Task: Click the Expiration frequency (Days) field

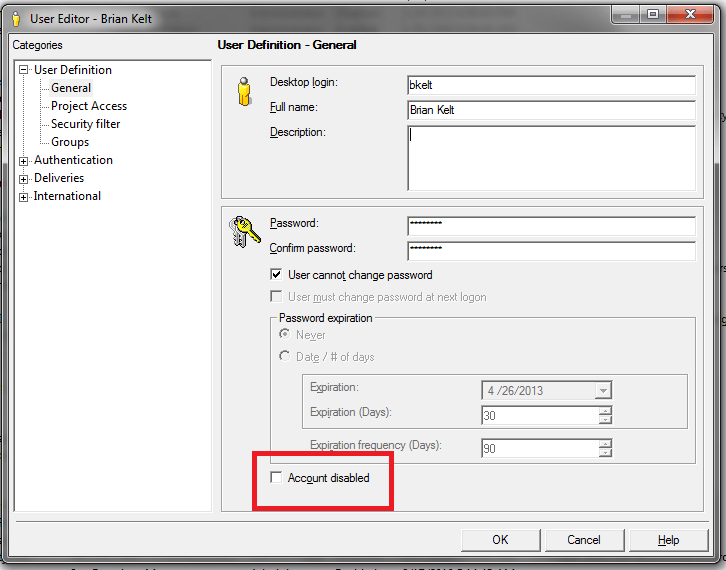Action: pyautogui.click(x=540, y=448)
